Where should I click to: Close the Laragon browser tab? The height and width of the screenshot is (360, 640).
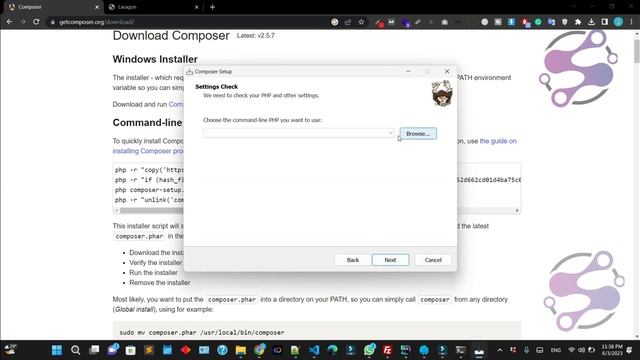pyautogui.click(x=196, y=7)
